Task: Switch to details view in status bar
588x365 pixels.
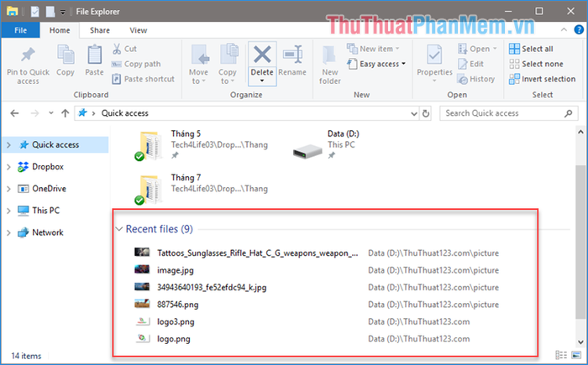Action: (x=561, y=355)
